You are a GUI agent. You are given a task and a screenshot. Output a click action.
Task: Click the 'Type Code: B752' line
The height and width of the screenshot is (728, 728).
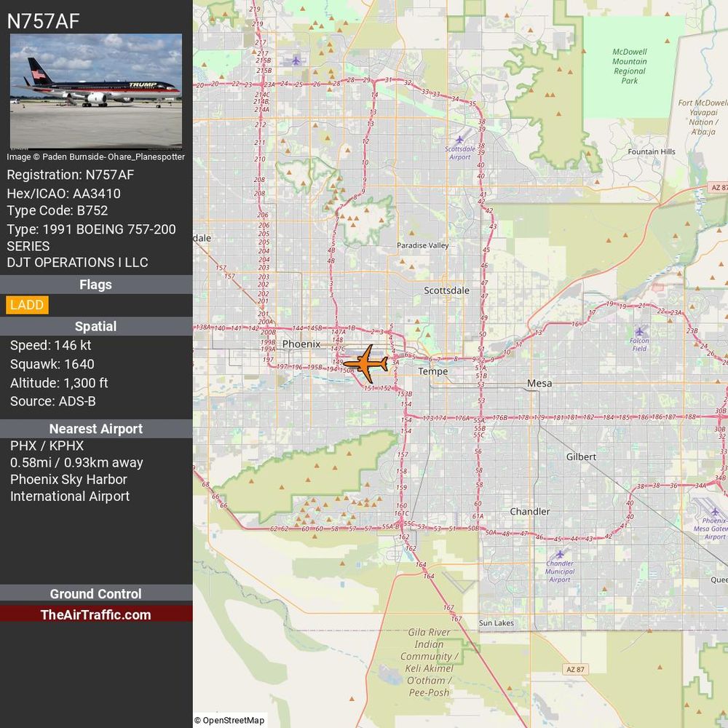tap(57, 210)
